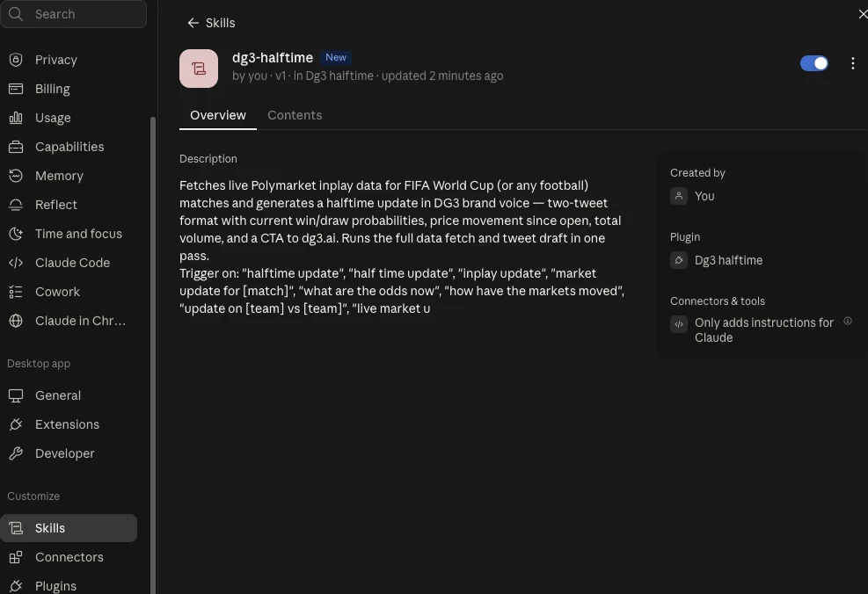This screenshot has width=868, height=594.
Task: Go back to the Skills list
Action: [211, 23]
